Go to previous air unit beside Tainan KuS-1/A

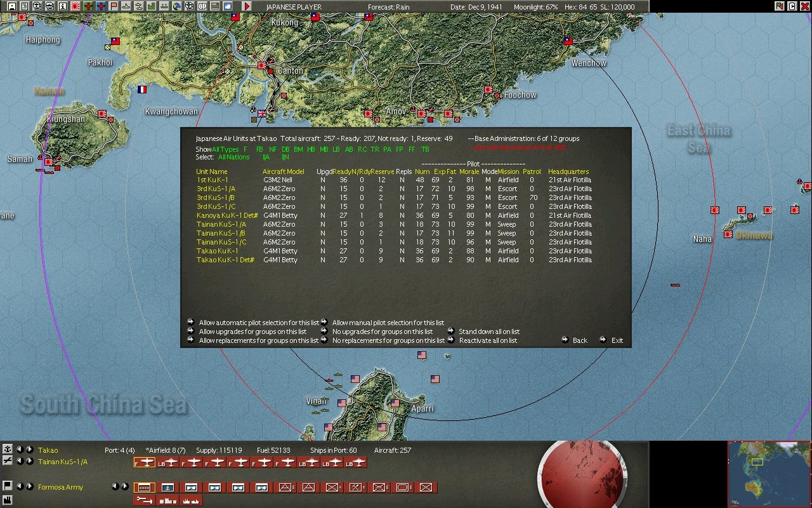click(19, 461)
